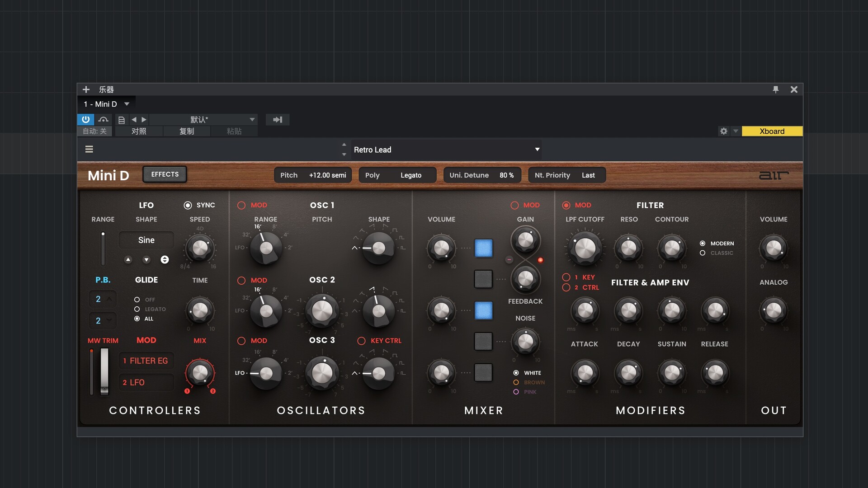This screenshot has width=868, height=488.
Task: Click the Xboard button
Action: [x=772, y=131]
